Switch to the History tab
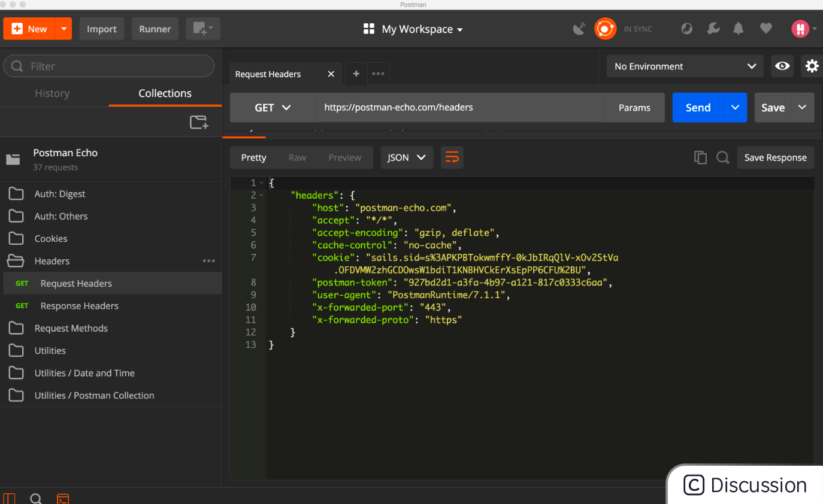The height and width of the screenshot is (504, 823). pyautogui.click(x=52, y=93)
